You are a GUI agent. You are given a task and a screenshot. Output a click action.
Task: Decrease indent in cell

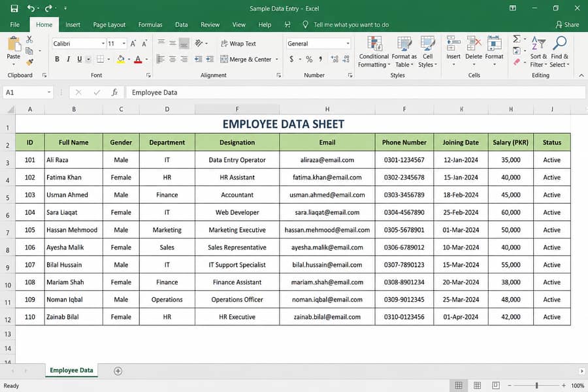[x=199, y=59]
